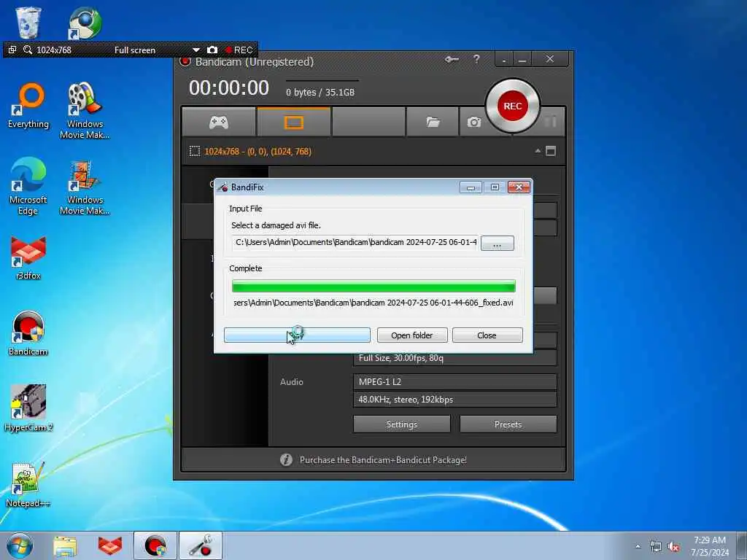Click the MPEG-1 L2 audio codec field
The height and width of the screenshot is (560, 747).
coord(454,382)
